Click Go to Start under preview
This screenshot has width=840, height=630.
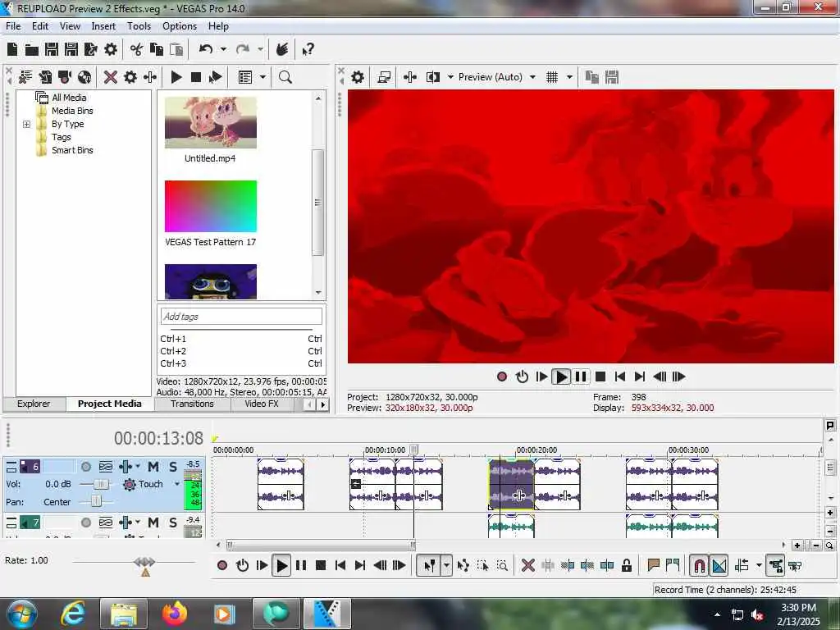[620, 377]
